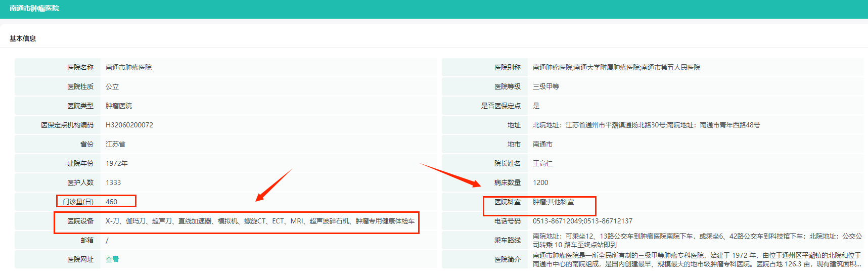The width and height of the screenshot is (868, 276).
Task: Select the 江苏省 value
Action: tap(115, 144)
